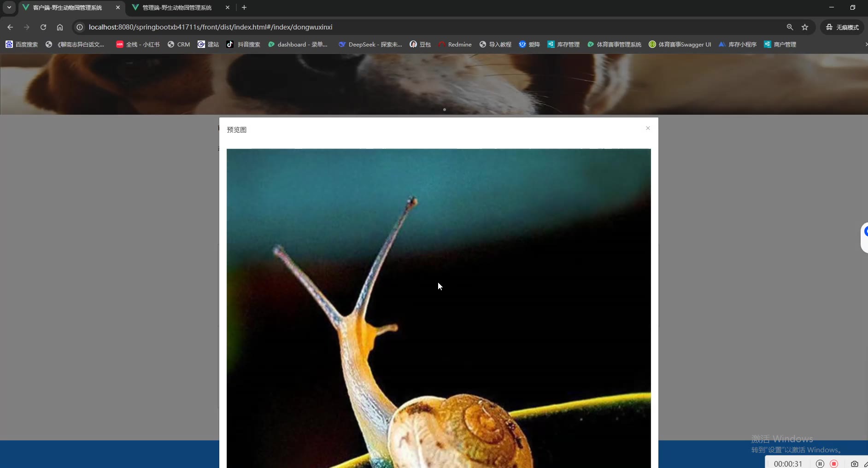The height and width of the screenshot is (468, 868).
Task: Click the 无痕模式 incognito indicator
Action: coord(842,27)
